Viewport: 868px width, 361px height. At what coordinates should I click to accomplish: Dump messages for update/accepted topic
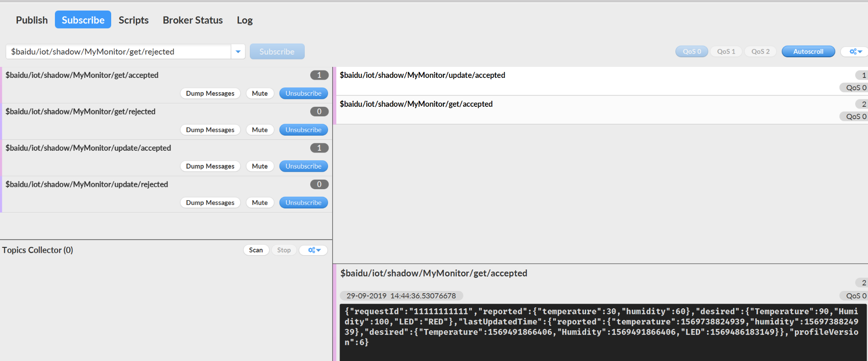click(210, 166)
